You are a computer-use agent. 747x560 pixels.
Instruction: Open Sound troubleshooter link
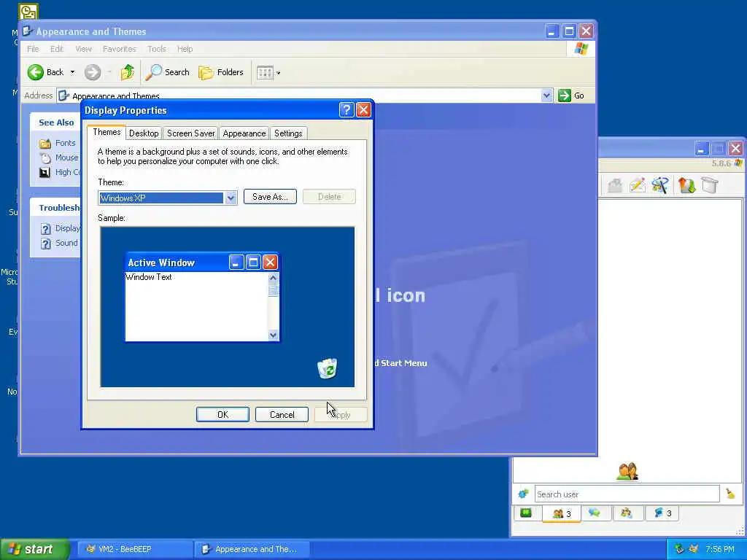point(66,243)
